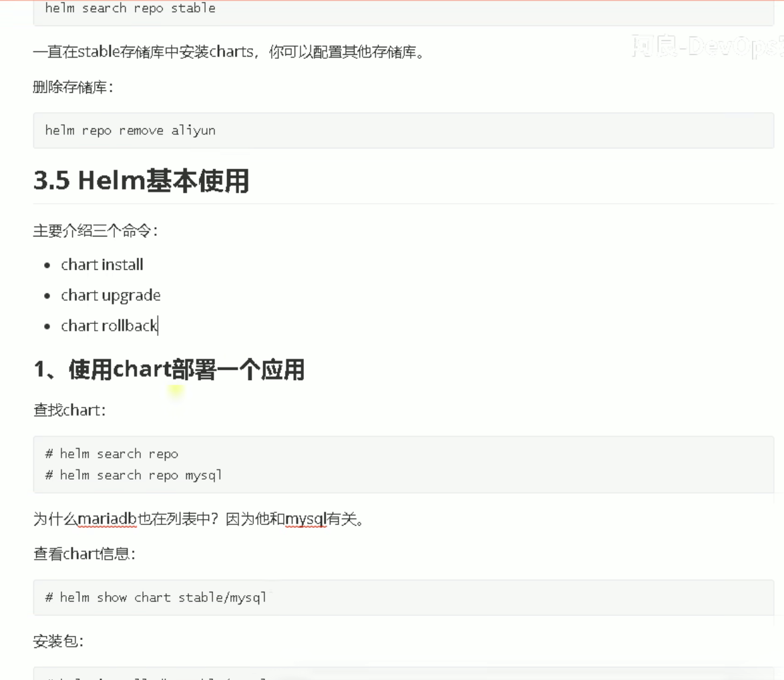
Task: Click the 'chart install' bullet item
Action: tap(102, 265)
